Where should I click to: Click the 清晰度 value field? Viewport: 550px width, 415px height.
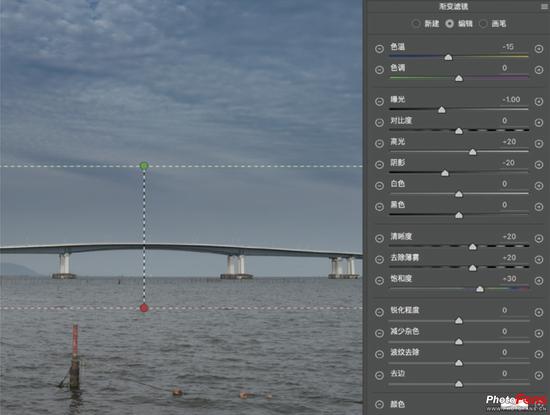509,236
